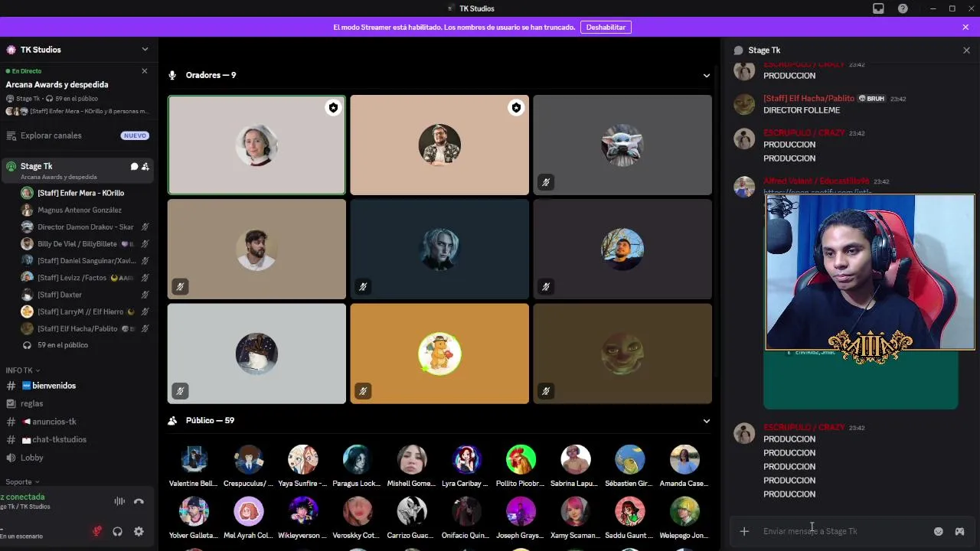The width and height of the screenshot is (980, 551).
Task: Disable Streamer mode with Deshabilitar button
Action: click(x=606, y=27)
